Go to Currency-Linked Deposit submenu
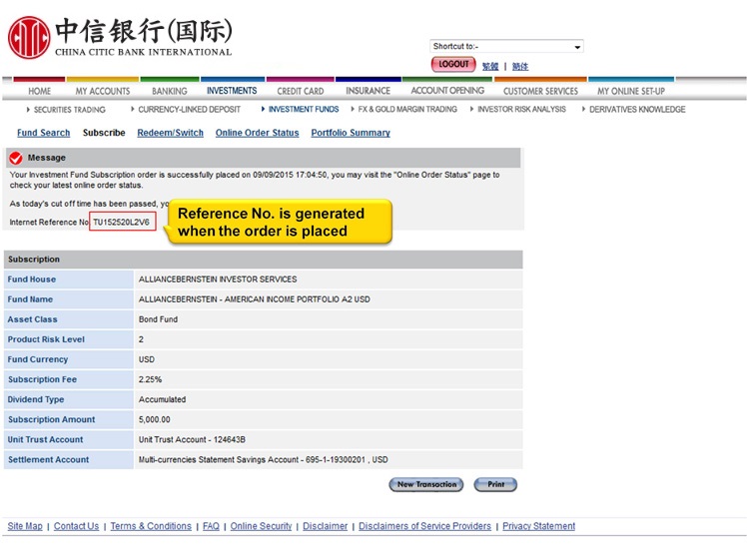747x560 pixels. [189, 110]
